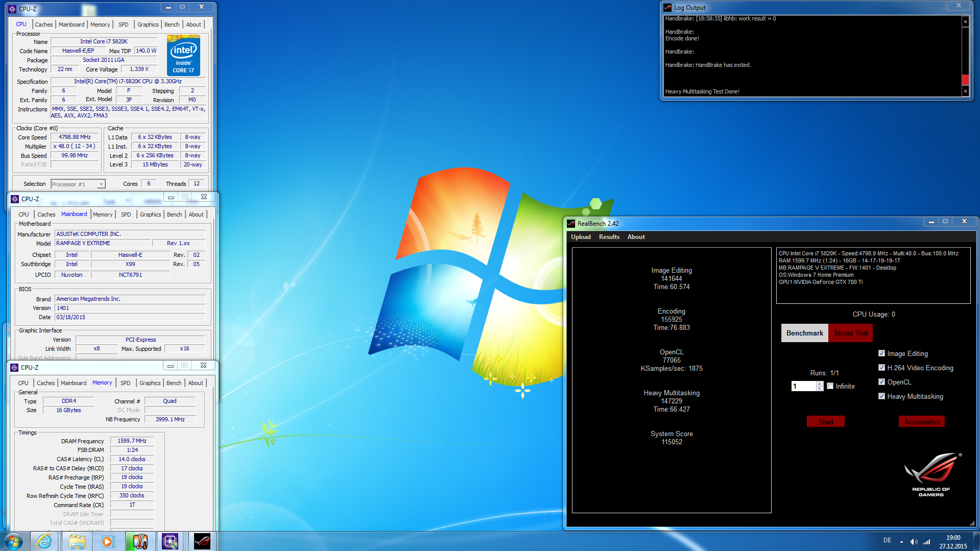
Task: Click the Encoding score 155925
Action: pyautogui.click(x=672, y=319)
